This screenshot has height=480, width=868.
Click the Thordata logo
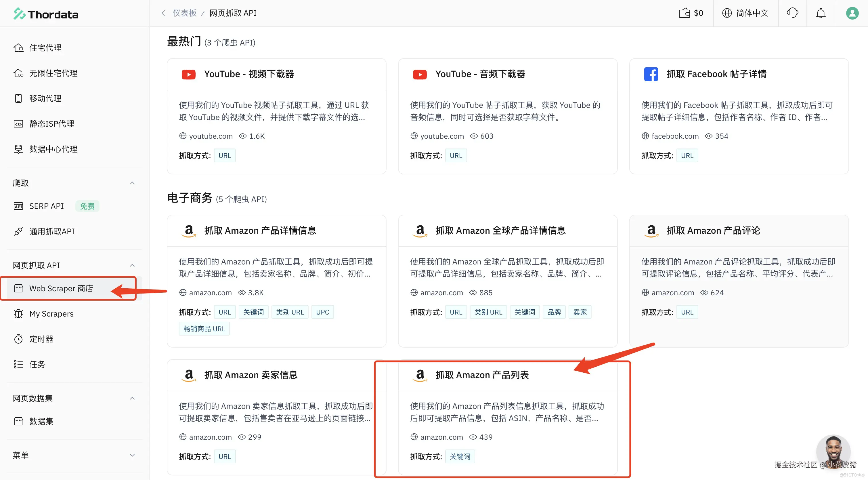tap(46, 14)
